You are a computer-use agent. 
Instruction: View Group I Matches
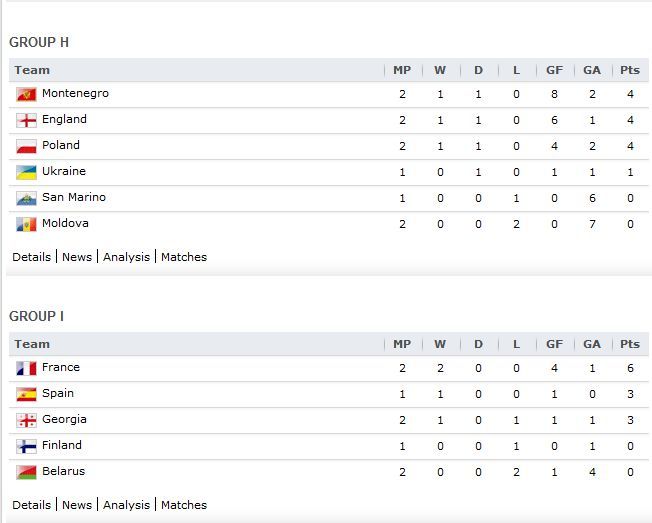[184, 505]
